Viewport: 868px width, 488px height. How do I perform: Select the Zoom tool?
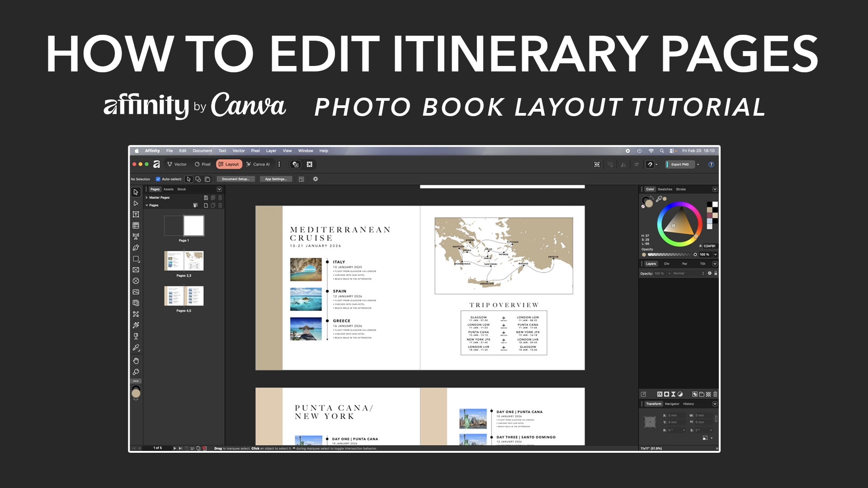[136, 372]
